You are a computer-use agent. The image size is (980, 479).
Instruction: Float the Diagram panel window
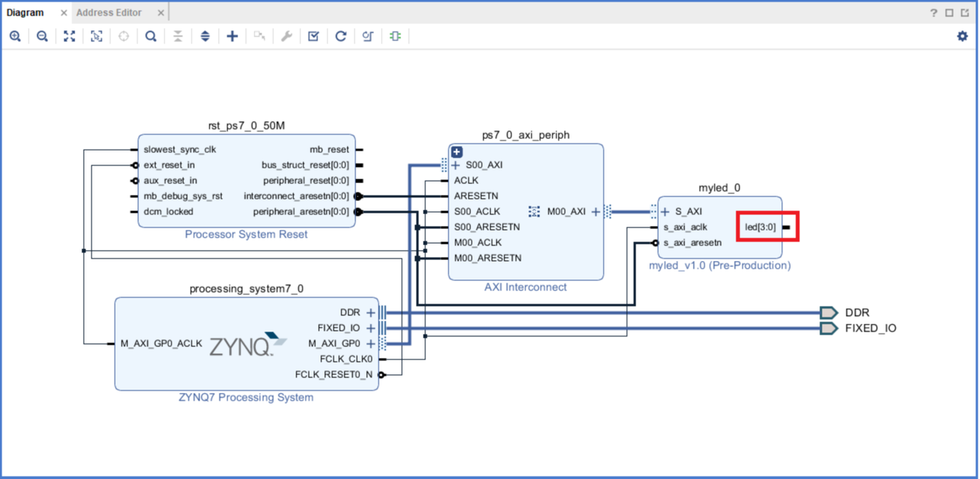coord(964,12)
